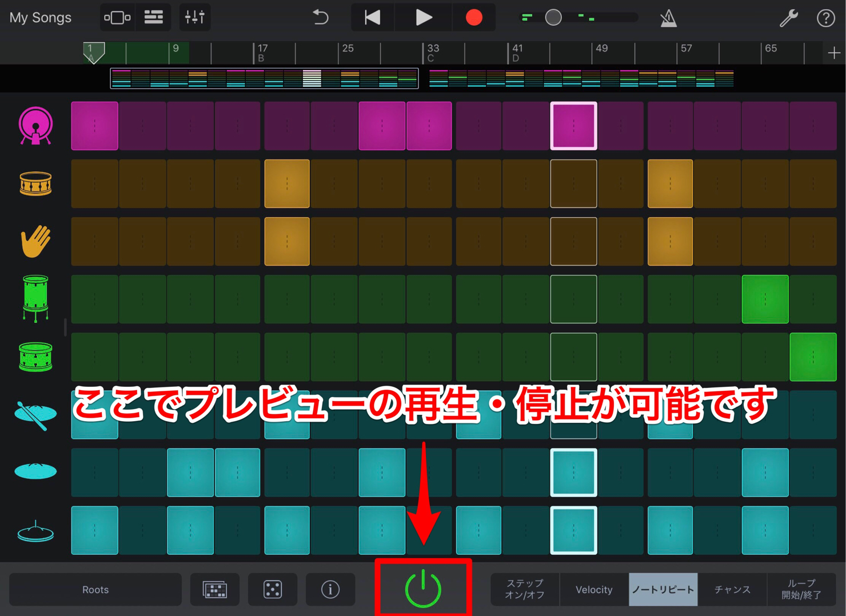
Task: Toggle sequencer power button
Action: pyautogui.click(x=423, y=589)
